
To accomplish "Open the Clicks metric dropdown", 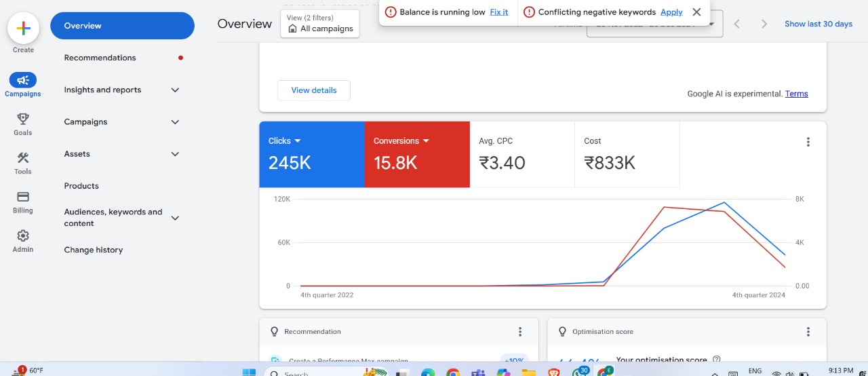I will point(297,141).
